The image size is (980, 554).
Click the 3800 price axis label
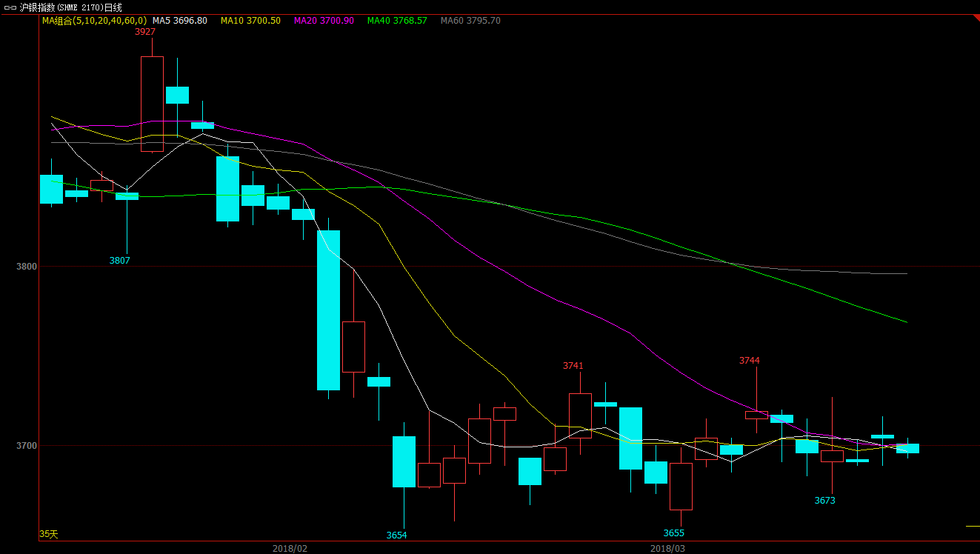click(x=27, y=267)
